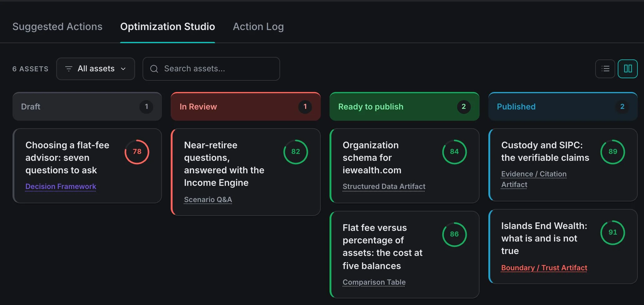Click the filter lines icon in All assets
Screen dimensions: 644x305
coord(69,69)
